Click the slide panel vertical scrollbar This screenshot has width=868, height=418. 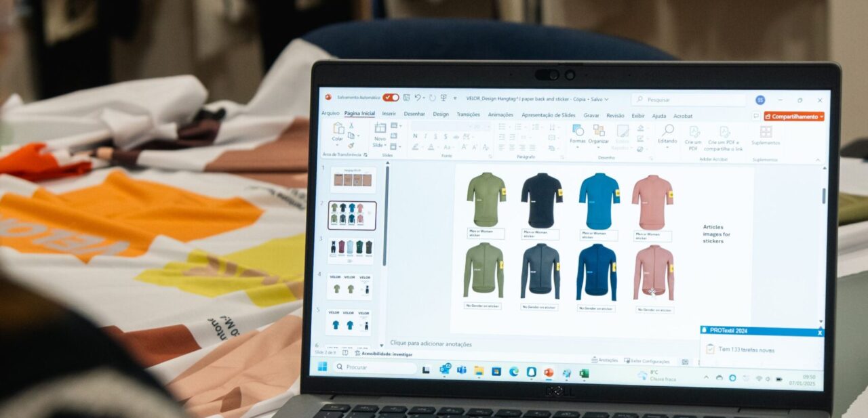[387, 217]
